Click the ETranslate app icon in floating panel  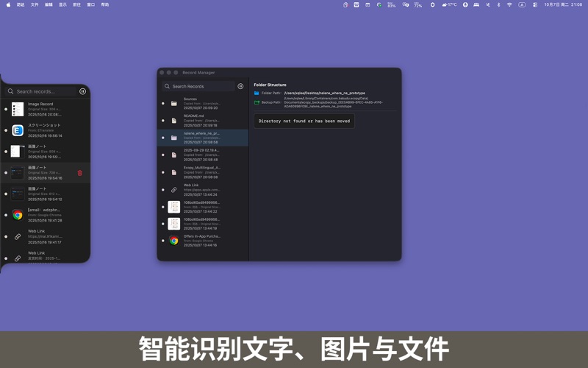coord(18,130)
